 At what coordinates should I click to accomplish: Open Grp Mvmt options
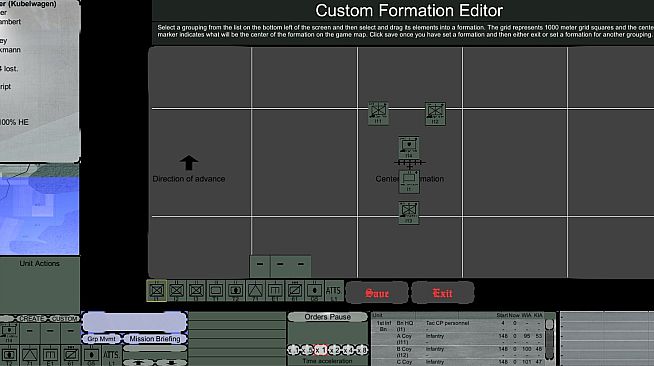click(x=101, y=339)
